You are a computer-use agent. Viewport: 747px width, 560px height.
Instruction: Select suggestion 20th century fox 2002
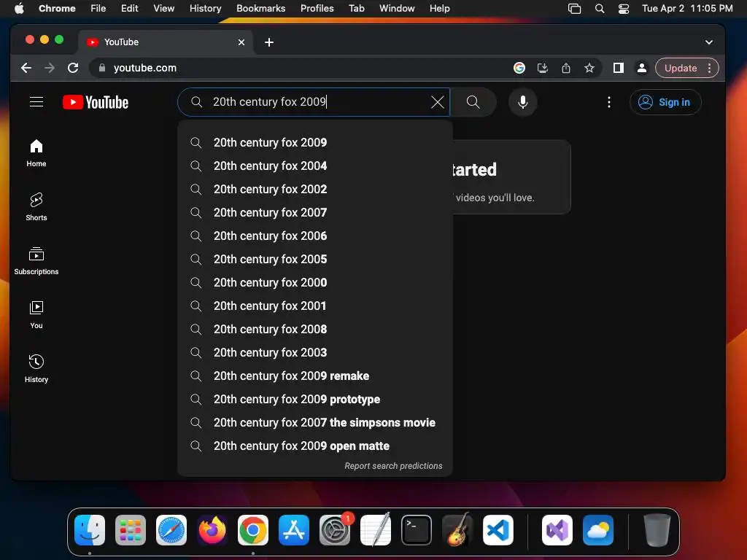pos(314,189)
